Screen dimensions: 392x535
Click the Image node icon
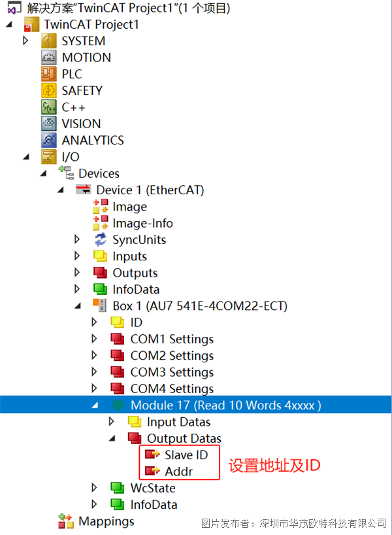(101, 206)
